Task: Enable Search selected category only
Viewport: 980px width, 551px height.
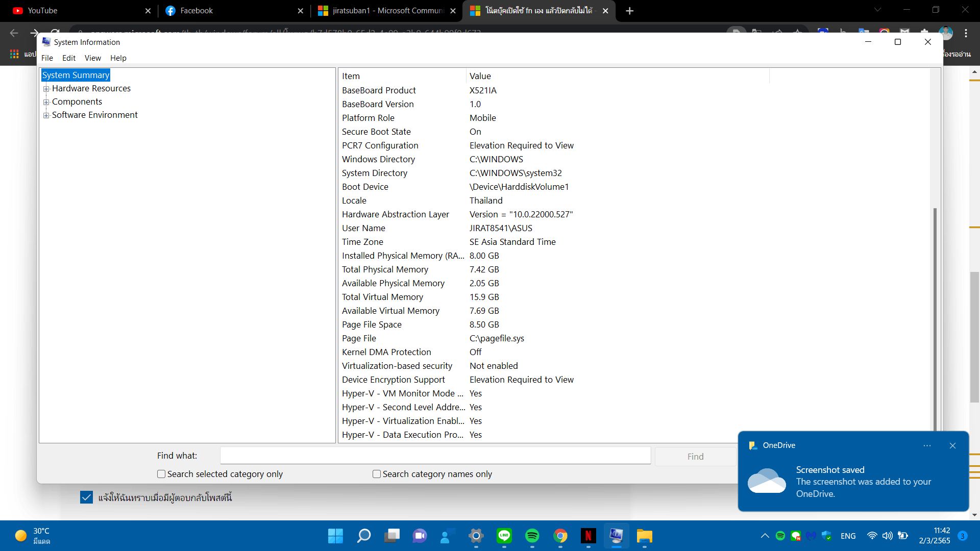Action: 161,474
